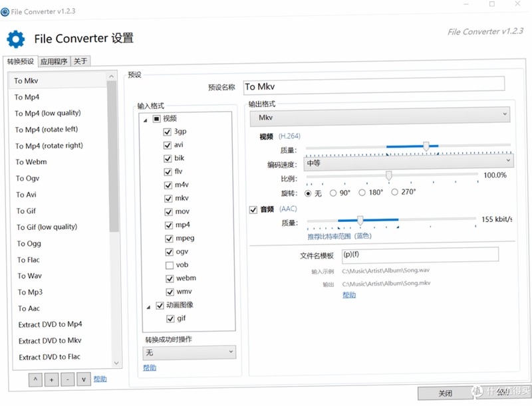
Task: Click the video 质量 slider thumb
Action: [426, 146]
